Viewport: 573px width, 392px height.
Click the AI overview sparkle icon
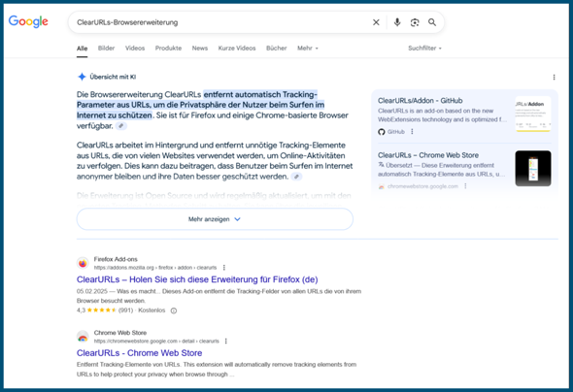[x=82, y=77]
